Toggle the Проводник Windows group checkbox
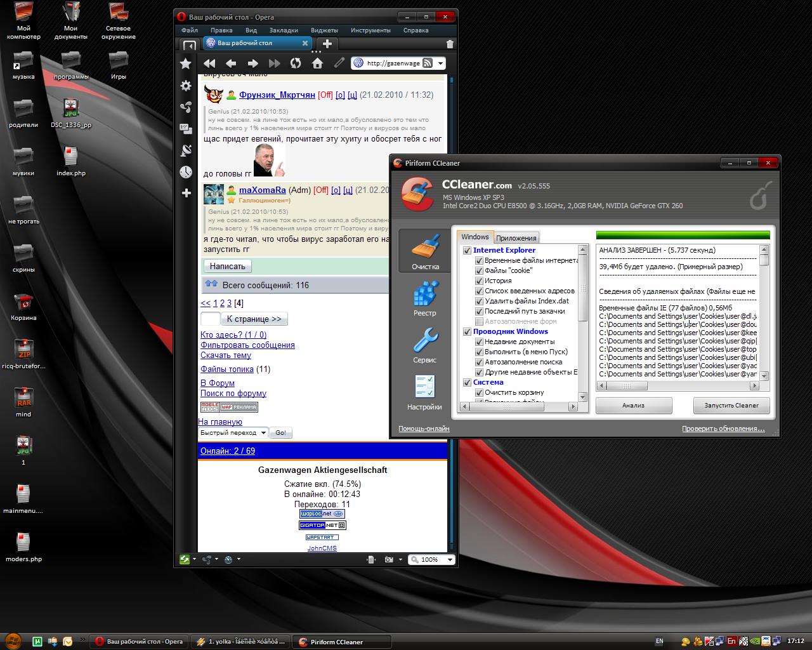The image size is (812, 650). (x=468, y=331)
